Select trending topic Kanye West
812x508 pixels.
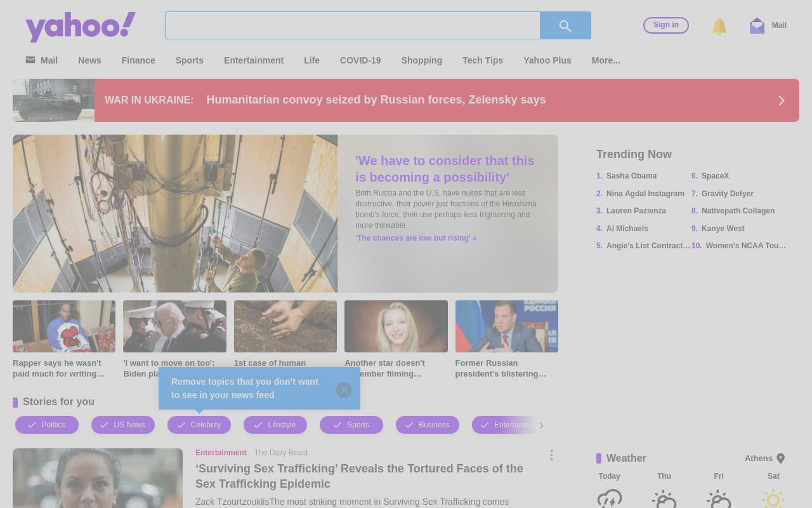723,229
